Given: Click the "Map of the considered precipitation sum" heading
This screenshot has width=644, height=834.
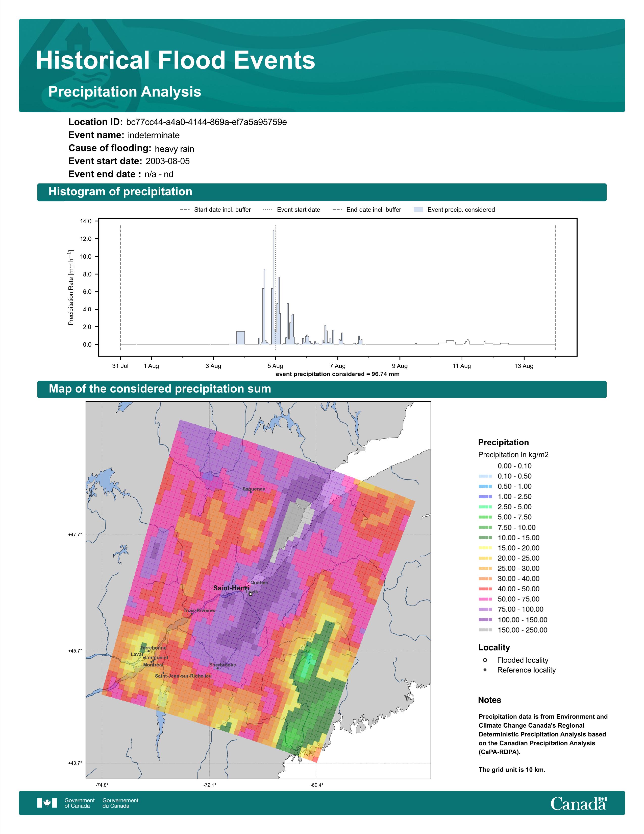Looking at the screenshot, I should [160, 389].
